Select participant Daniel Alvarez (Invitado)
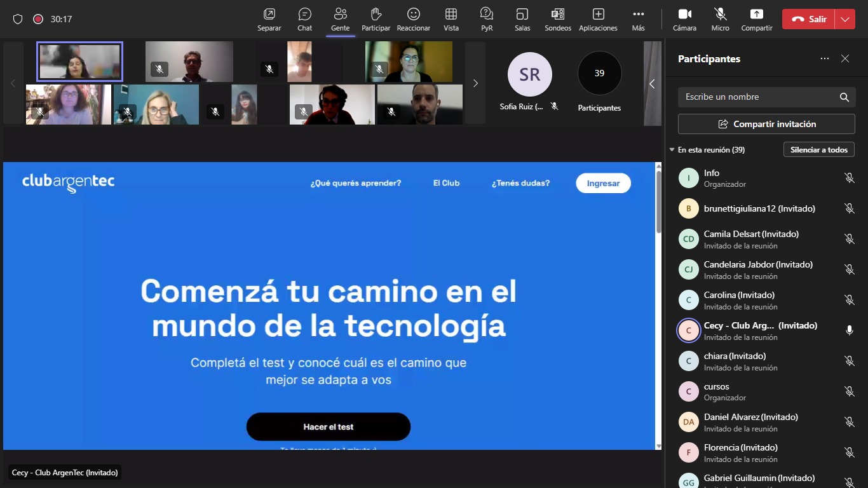The height and width of the screenshot is (488, 868). (766, 422)
